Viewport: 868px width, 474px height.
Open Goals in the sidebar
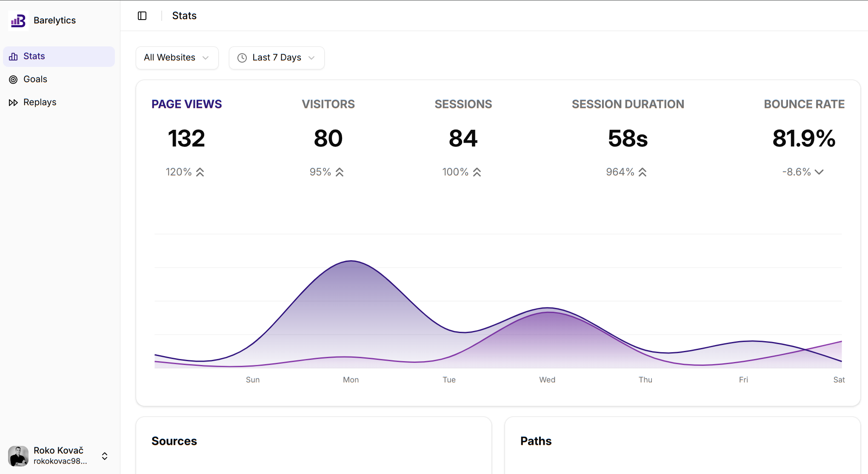(x=35, y=79)
